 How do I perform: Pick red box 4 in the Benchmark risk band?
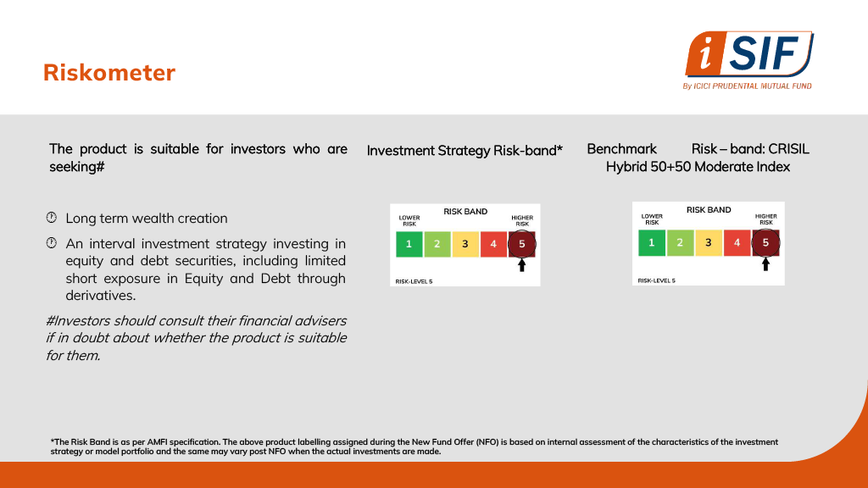click(x=737, y=242)
